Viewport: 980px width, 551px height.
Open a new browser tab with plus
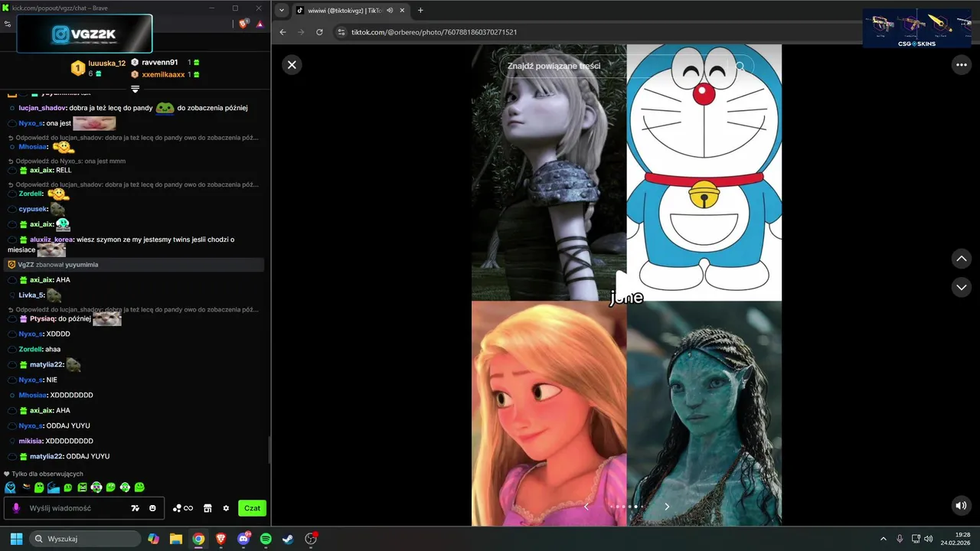pyautogui.click(x=420, y=11)
